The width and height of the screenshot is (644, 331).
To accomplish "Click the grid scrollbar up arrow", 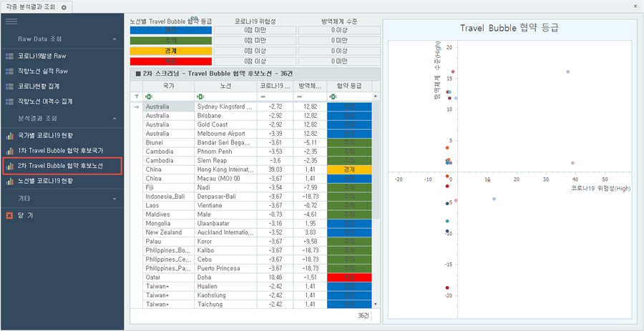I will coord(374,96).
